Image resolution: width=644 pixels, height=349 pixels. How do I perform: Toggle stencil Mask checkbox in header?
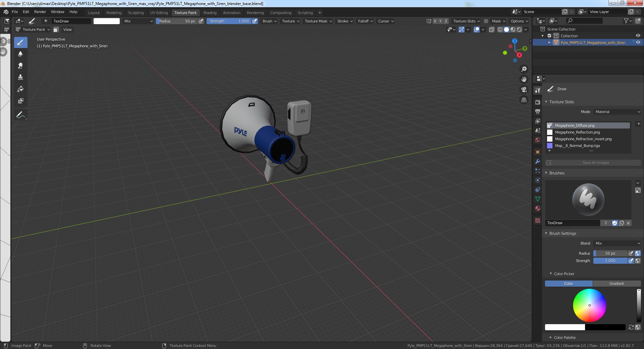[486, 21]
